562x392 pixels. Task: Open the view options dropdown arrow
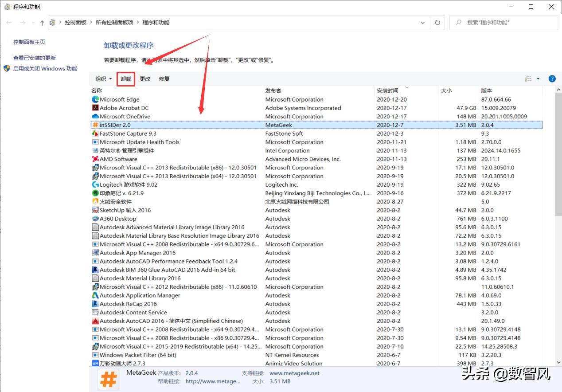[538, 78]
